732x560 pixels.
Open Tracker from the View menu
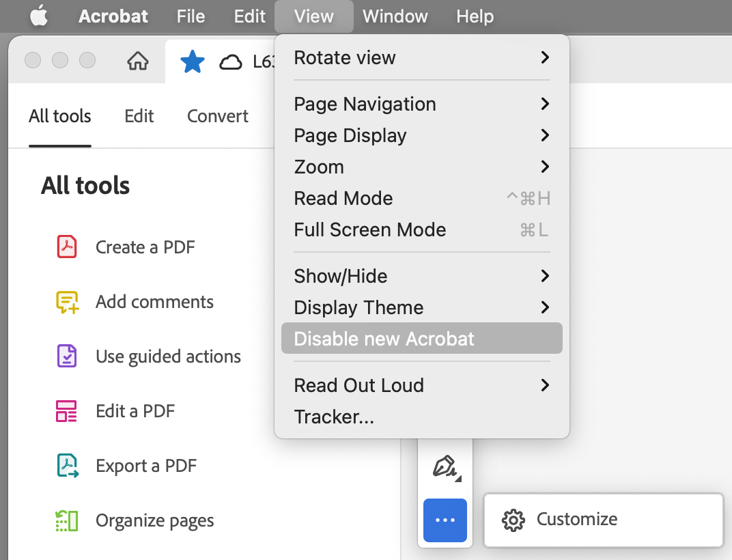tap(334, 417)
